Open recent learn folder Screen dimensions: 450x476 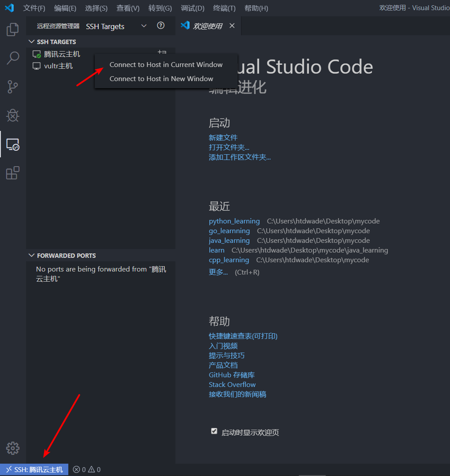click(x=216, y=250)
